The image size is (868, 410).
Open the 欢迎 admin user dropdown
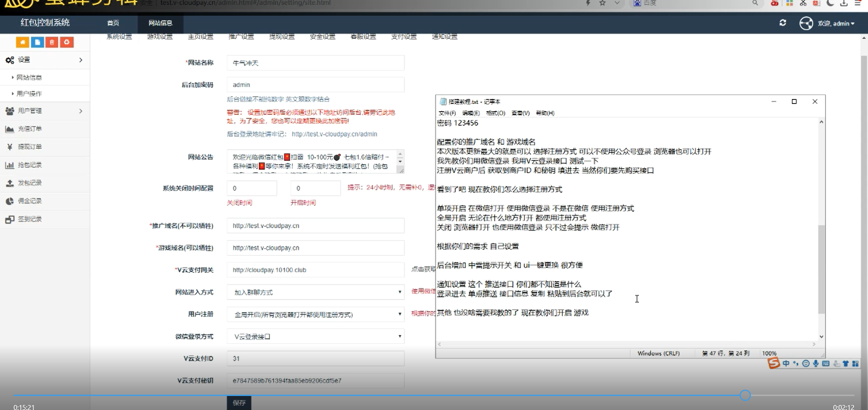(836, 24)
